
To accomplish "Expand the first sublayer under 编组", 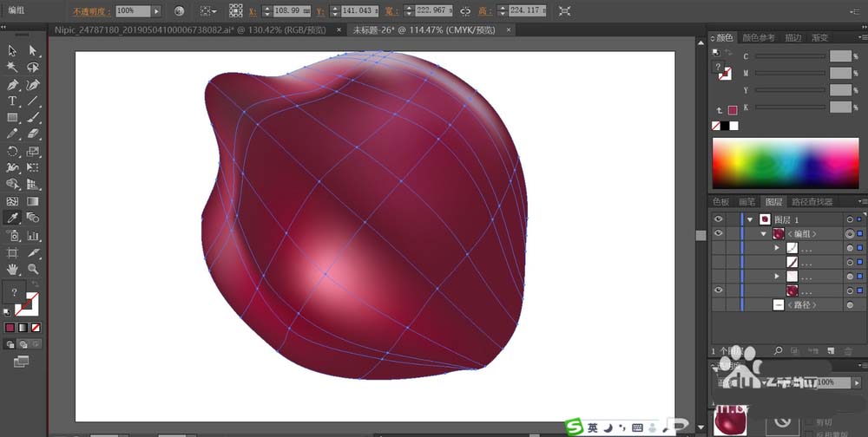I will (777, 248).
